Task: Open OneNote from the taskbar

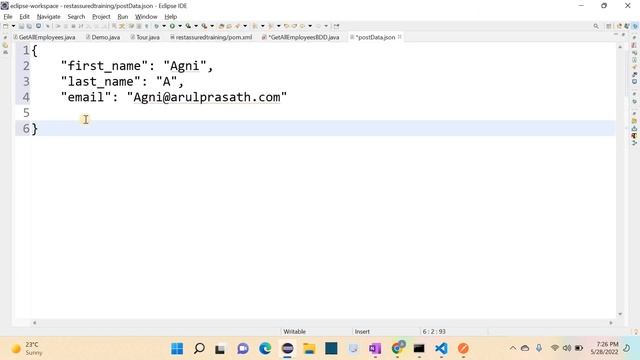Action: click(375, 349)
